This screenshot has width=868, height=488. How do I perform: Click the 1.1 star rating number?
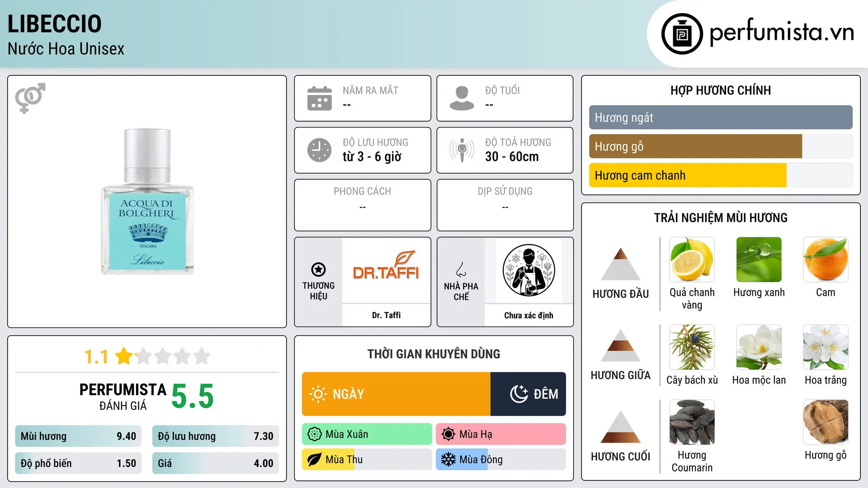(x=96, y=357)
